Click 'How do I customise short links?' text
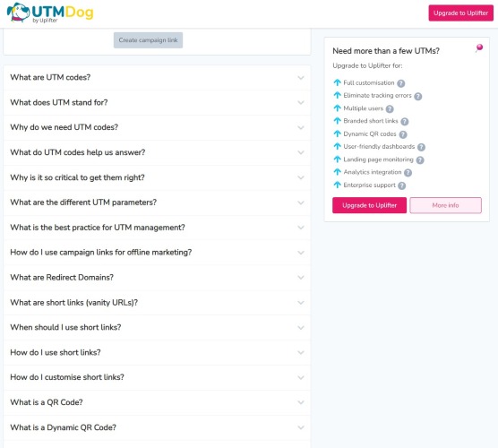Image resolution: width=498 pixels, height=448 pixels. (x=67, y=377)
